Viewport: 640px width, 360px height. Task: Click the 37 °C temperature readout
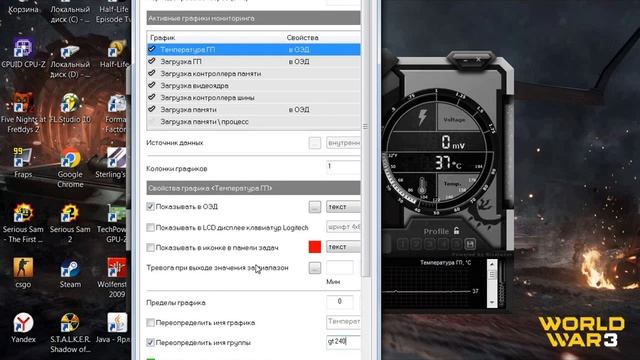point(447,163)
